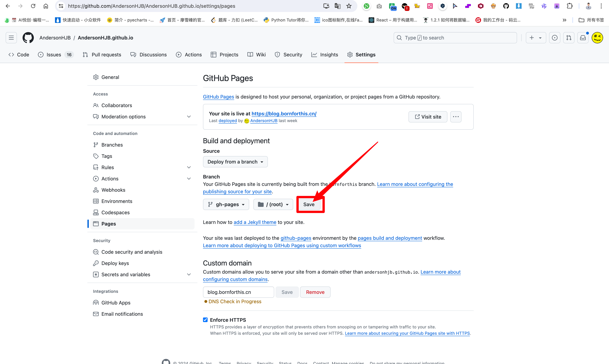Screen dimensions: 609x364
Task: Open the site information icon in address bar
Action: (61, 6)
